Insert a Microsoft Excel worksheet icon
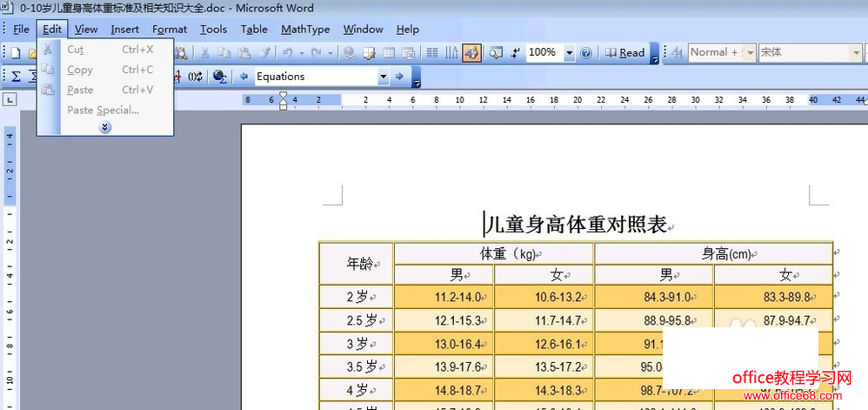Viewport: 868px width, 410px height. tap(408, 53)
